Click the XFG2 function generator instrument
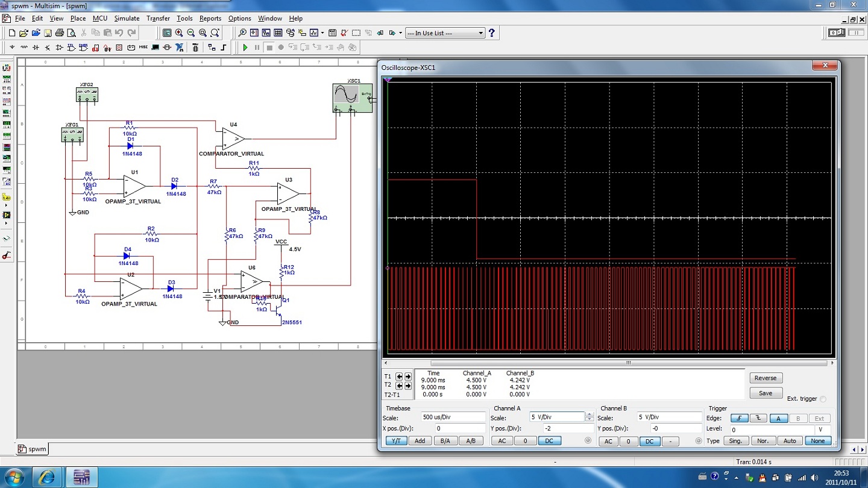This screenshot has height=488, width=868. (x=87, y=95)
